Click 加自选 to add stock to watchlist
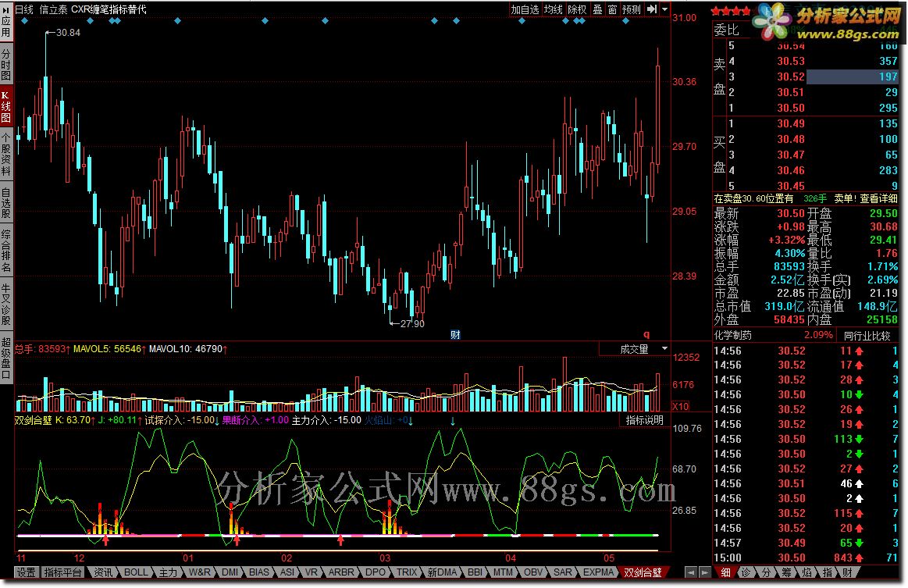Viewport: 908px width, 588px height. (525, 9)
